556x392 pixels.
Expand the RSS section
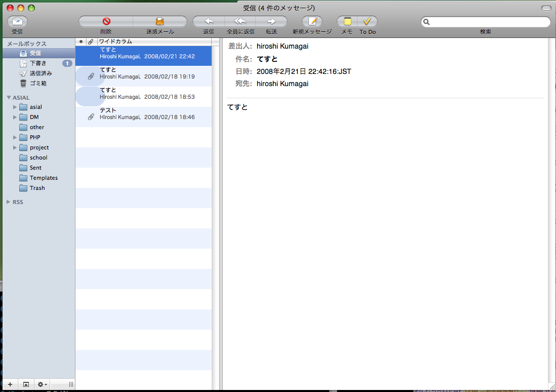[8, 202]
